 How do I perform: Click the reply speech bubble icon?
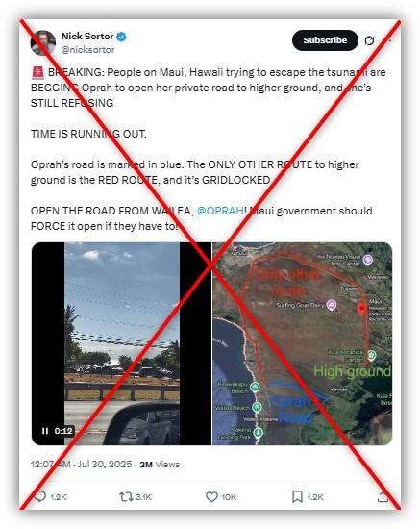click(40, 496)
